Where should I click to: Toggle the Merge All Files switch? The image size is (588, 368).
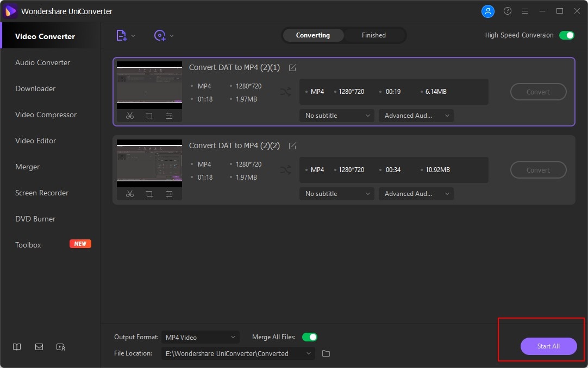pos(310,337)
